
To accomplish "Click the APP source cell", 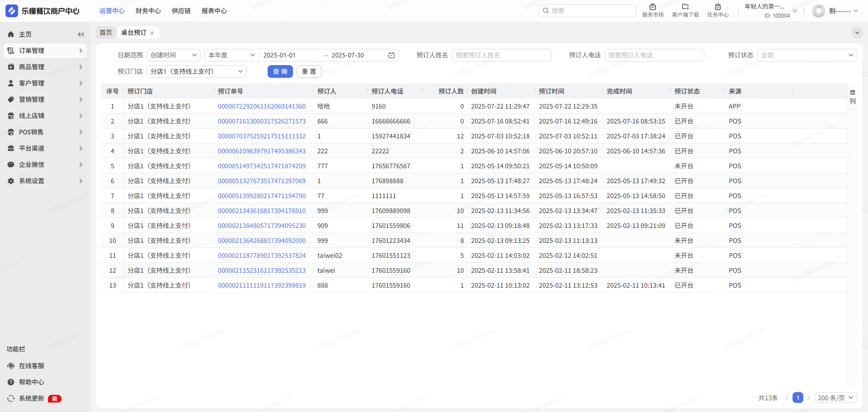I will click(x=735, y=106).
